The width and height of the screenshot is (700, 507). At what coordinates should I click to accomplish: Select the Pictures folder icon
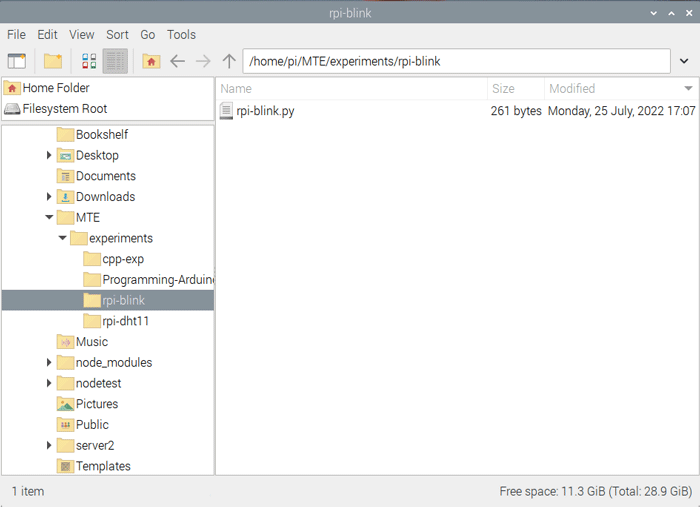click(65, 404)
